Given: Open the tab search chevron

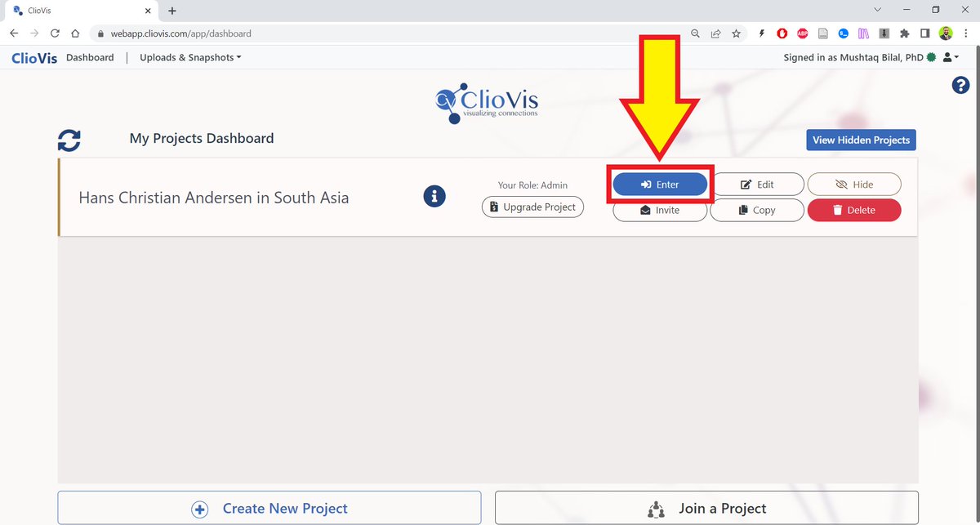Looking at the screenshot, I should [x=877, y=10].
